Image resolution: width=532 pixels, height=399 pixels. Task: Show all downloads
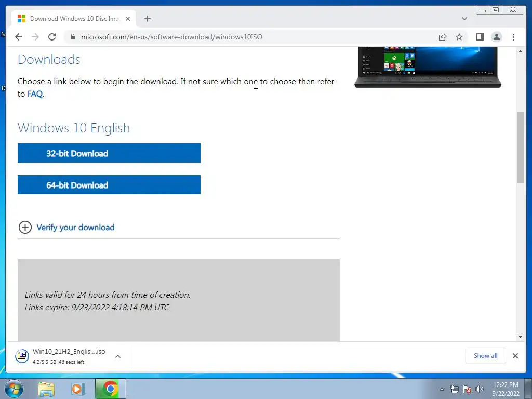[x=486, y=355]
